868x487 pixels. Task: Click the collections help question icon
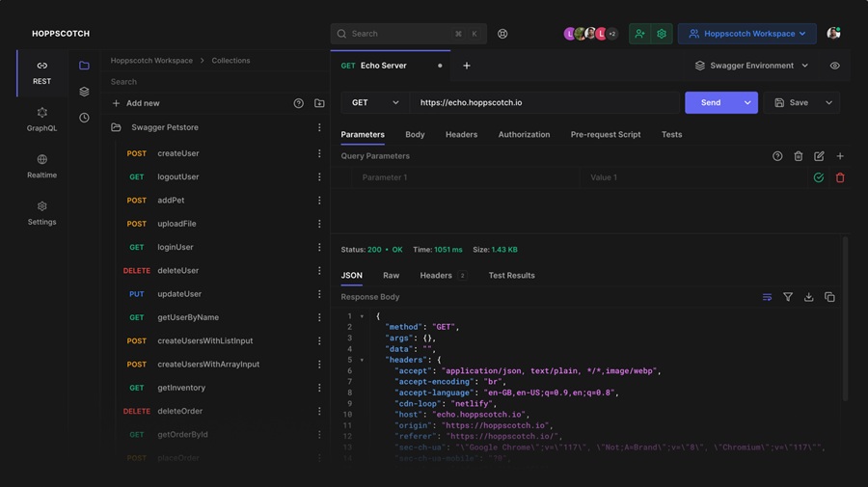[x=298, y=103]
